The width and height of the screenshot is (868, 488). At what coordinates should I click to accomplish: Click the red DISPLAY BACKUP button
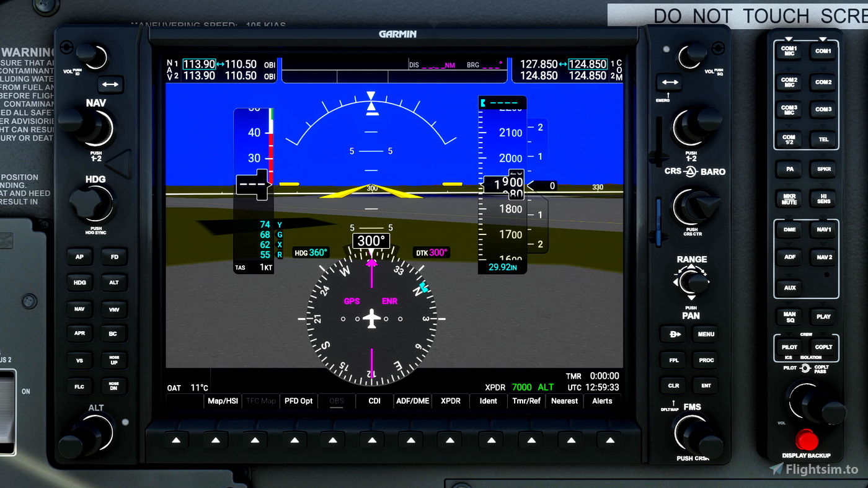[807, 440]
